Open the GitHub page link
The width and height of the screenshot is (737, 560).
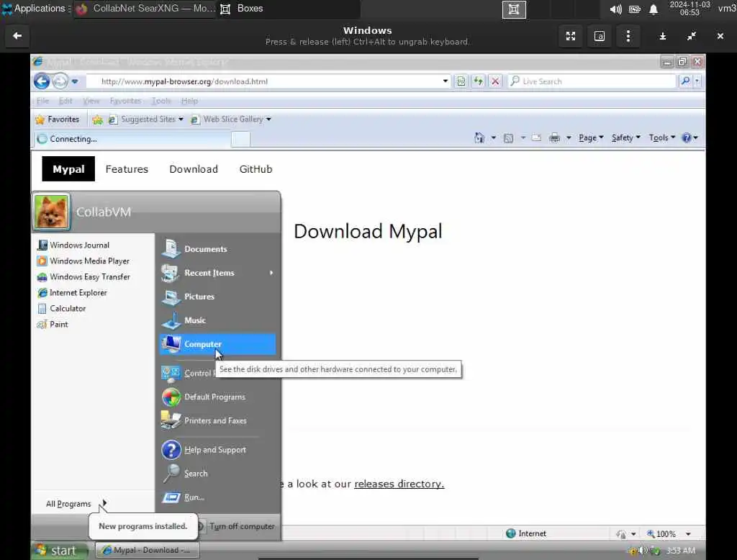coord(256,169)
